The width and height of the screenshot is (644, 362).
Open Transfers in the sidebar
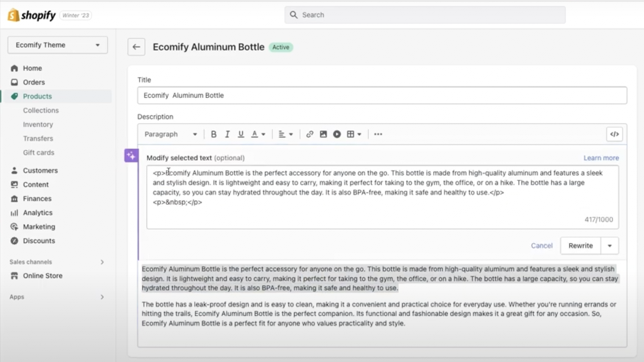[x=38, y=138]
